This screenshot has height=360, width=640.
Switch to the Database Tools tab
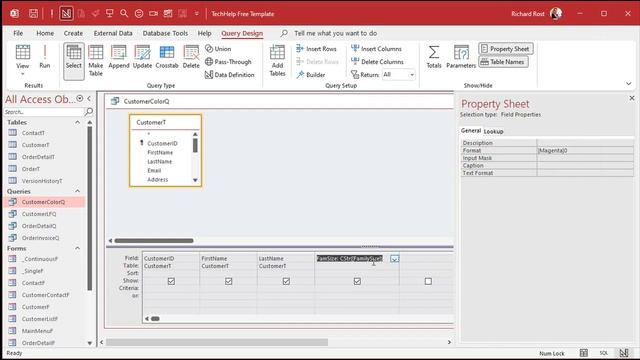165,33
